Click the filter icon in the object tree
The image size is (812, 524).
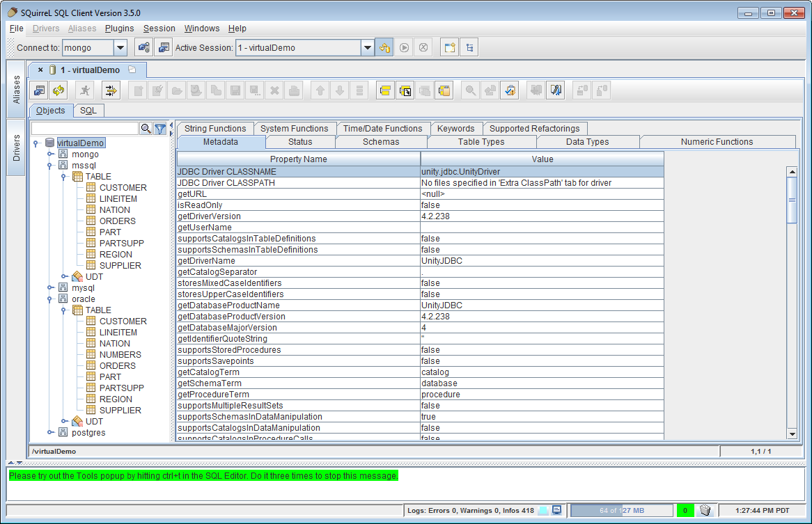[x=160, y=129]
